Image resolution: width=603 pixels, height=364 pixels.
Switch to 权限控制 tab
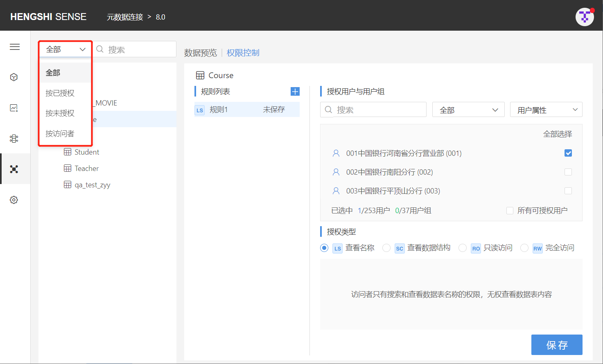coord(243,53)
